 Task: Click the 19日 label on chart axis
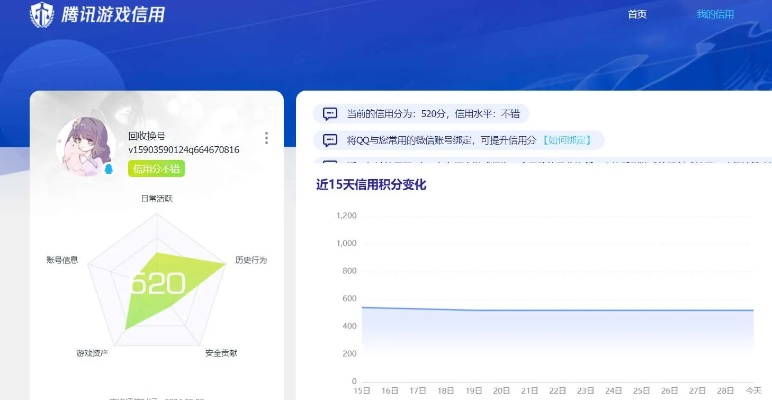coord(474,391)
